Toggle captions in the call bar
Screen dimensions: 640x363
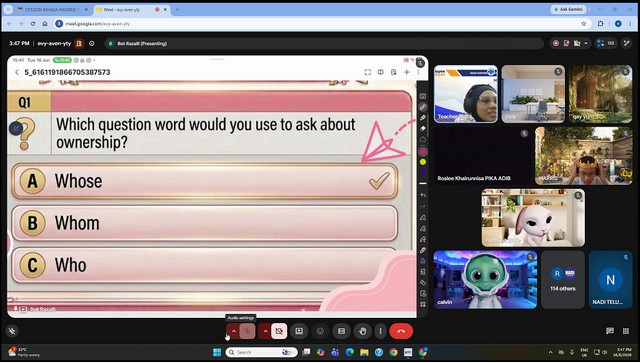(342, 331)
